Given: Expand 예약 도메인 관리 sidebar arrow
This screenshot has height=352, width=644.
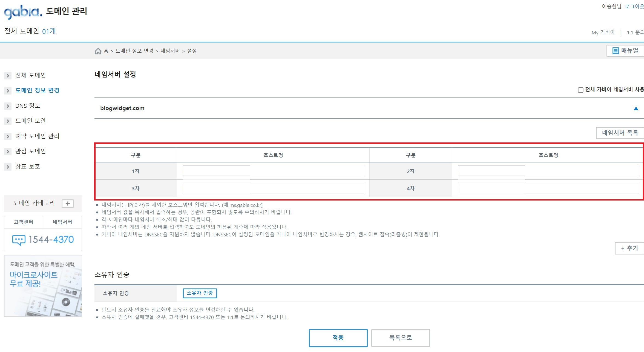Looking at the screenshot, I should [x=8, y=136].
